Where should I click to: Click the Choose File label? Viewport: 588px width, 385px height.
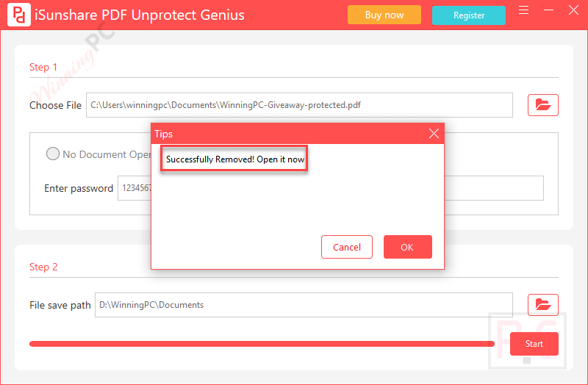point(56,105)
